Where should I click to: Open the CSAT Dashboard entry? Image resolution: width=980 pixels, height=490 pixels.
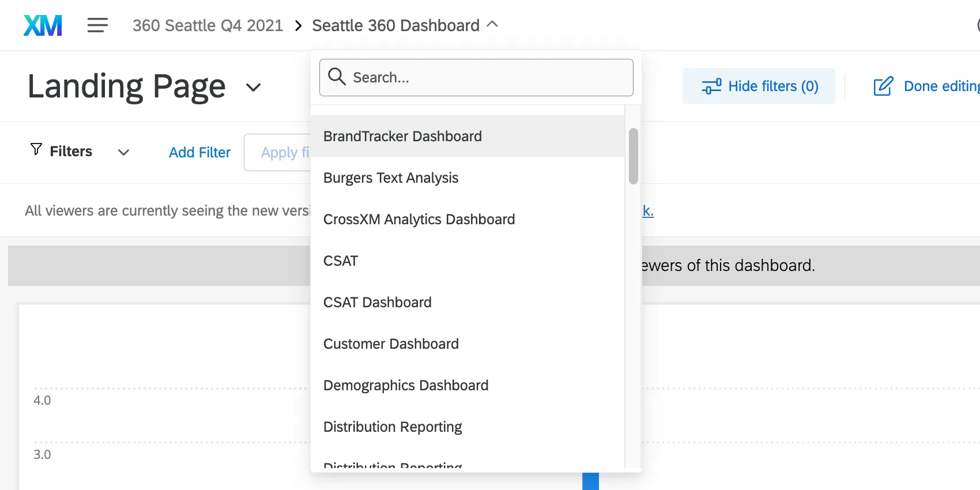377,302
